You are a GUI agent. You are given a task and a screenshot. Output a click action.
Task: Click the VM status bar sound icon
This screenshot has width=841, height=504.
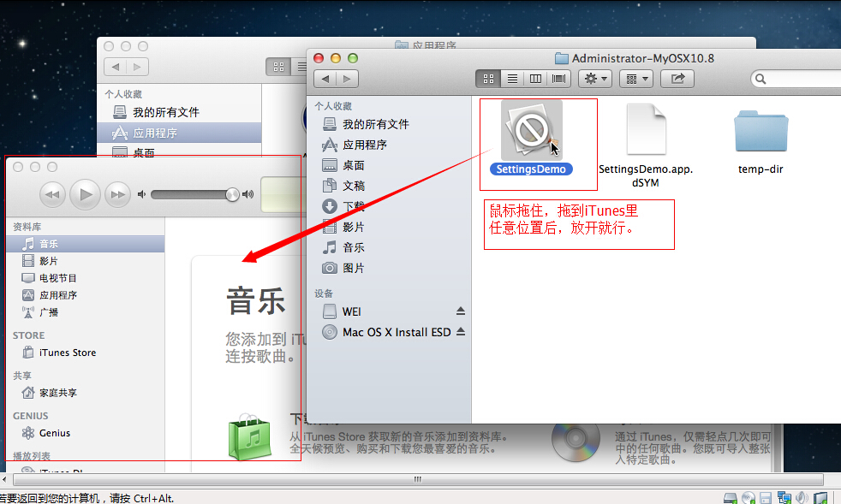coord(802,498)
